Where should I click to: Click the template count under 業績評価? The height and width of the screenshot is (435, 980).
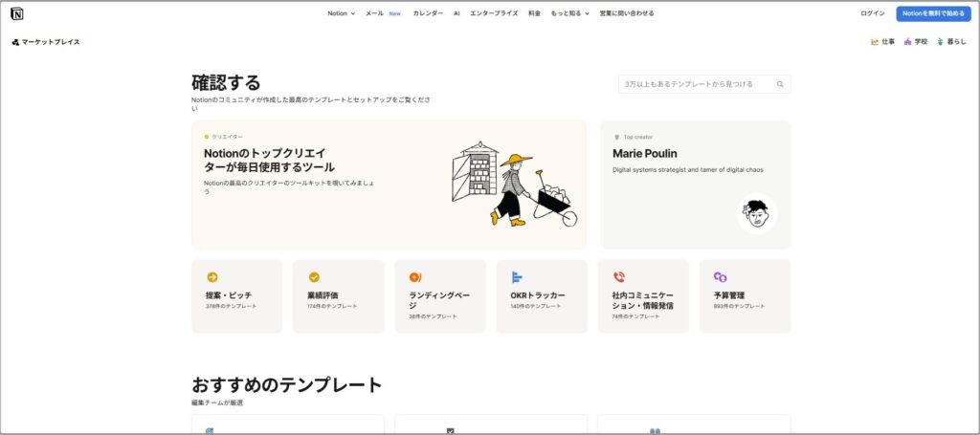(x=332, y=307)
